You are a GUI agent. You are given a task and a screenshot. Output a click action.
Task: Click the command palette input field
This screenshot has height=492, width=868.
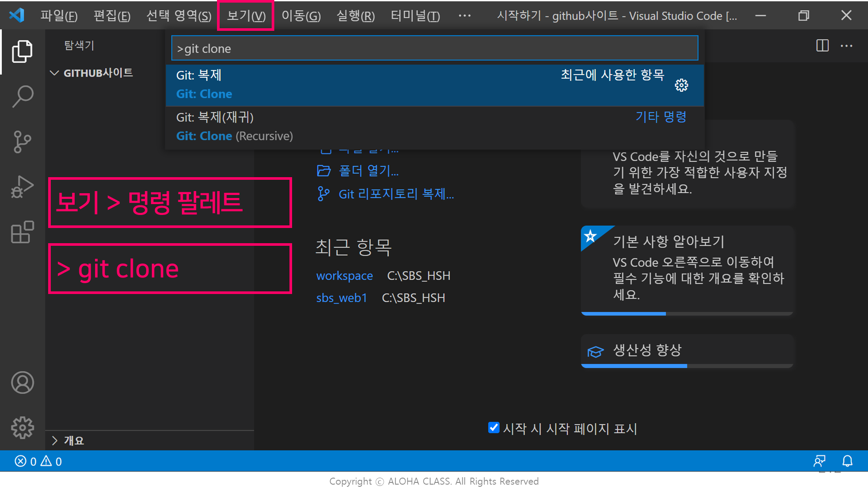point(434,48)
